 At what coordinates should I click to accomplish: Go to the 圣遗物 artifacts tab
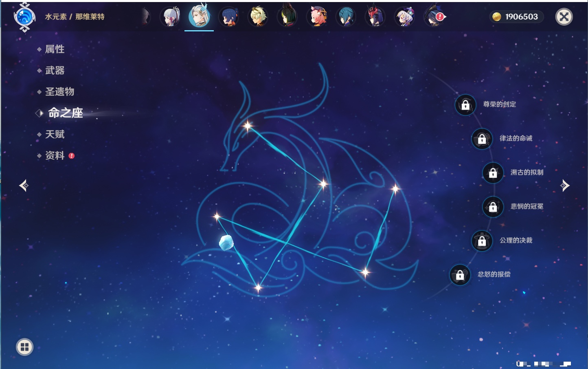pyautogui.click(x=59, y=92)
